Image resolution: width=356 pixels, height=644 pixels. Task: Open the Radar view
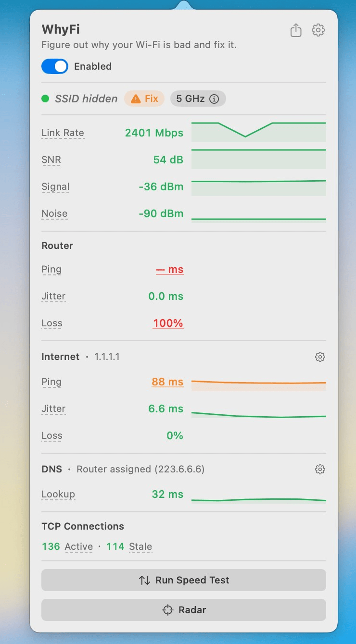[x=183, y=609]
